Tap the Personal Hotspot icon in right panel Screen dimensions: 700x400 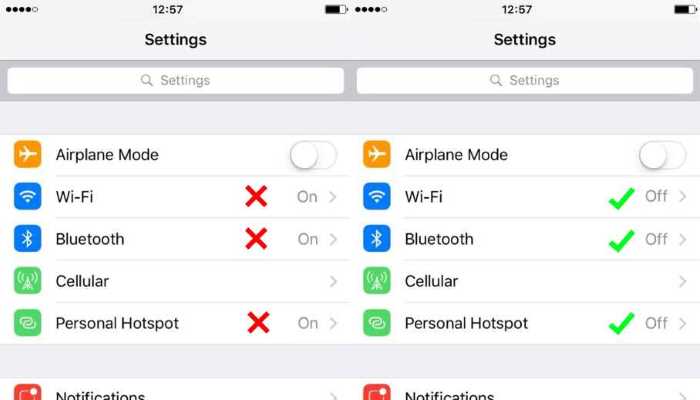click(x=377, y=323)
